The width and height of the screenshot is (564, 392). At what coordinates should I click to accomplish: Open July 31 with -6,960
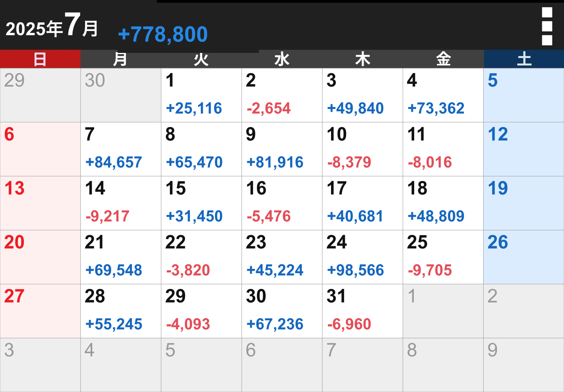click(x=363, y=311)
